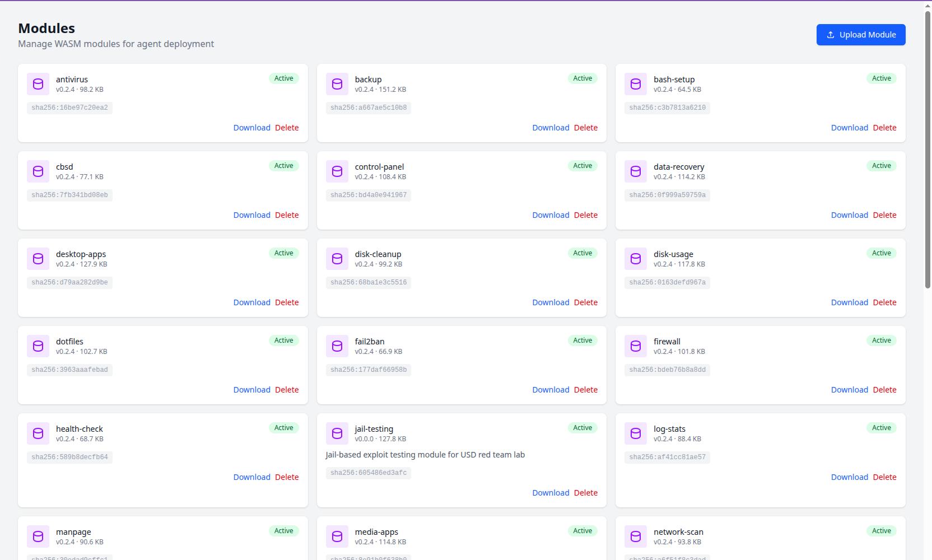Download the data-recovery module

click(x=849, y=215)
